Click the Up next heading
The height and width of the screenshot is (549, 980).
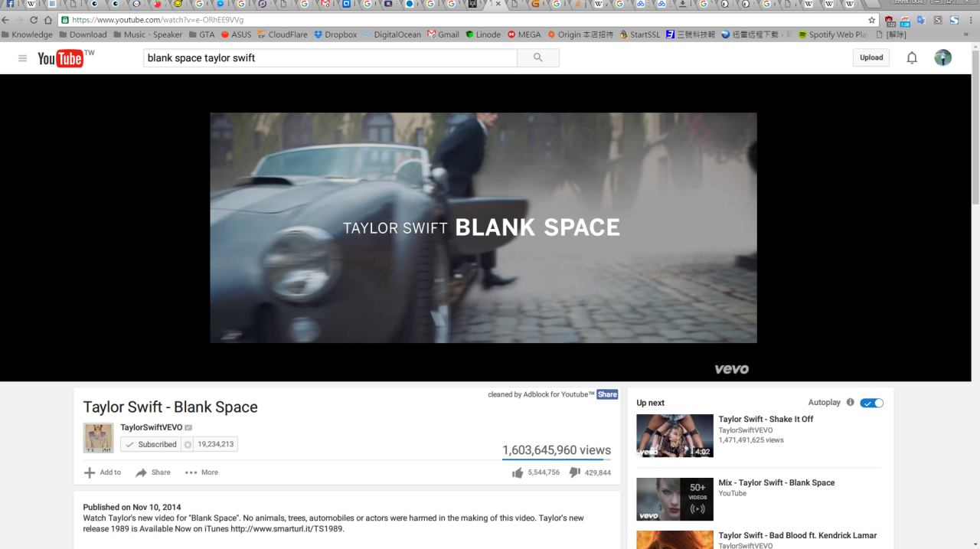click(651, 403)
